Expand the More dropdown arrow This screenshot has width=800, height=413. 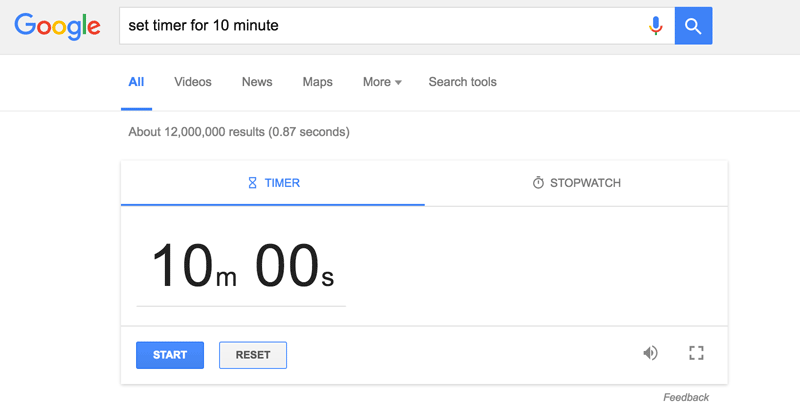coord(398,83)
